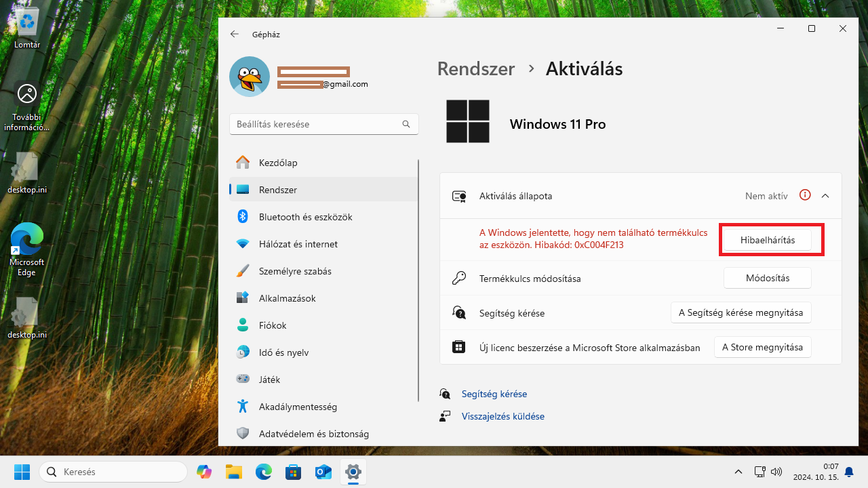Click the back arrow in Gépház
The height and width of the screenshot is (488, 868).
click(235, 34)
